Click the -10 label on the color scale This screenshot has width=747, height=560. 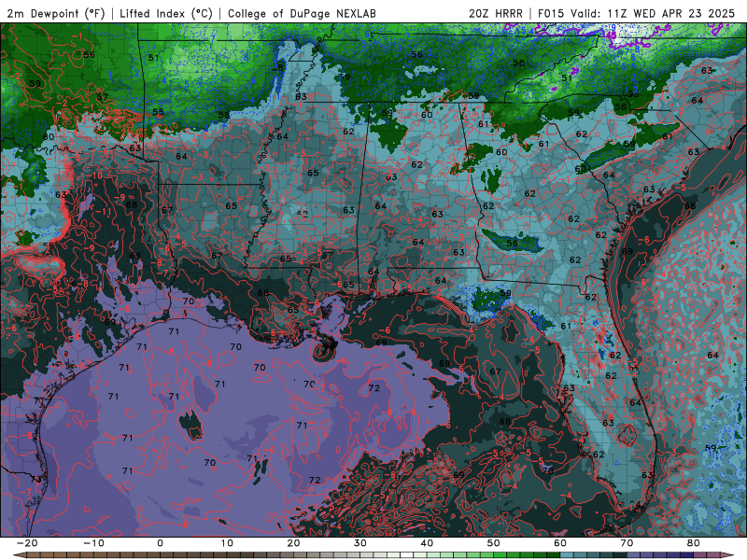pyautogui.click(x=93, y=543)
